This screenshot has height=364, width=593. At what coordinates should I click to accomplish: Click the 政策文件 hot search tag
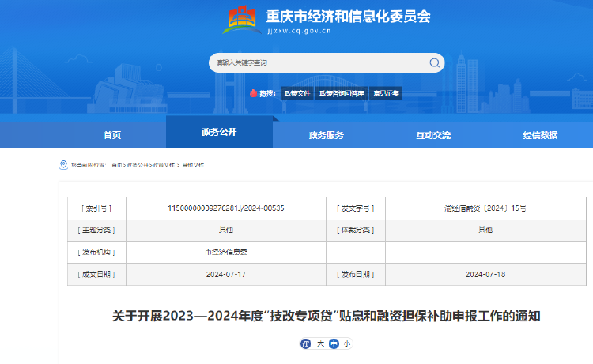point(297,93)
